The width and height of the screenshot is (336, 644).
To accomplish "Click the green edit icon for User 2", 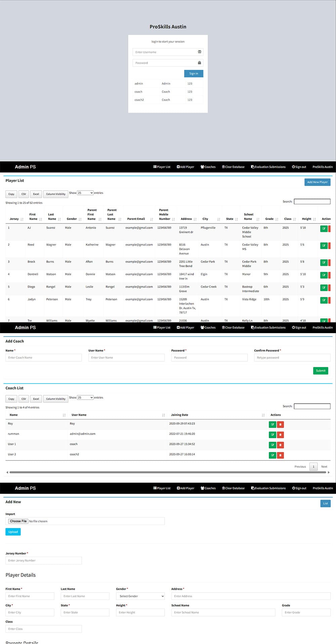I will [x=272, y=455].
